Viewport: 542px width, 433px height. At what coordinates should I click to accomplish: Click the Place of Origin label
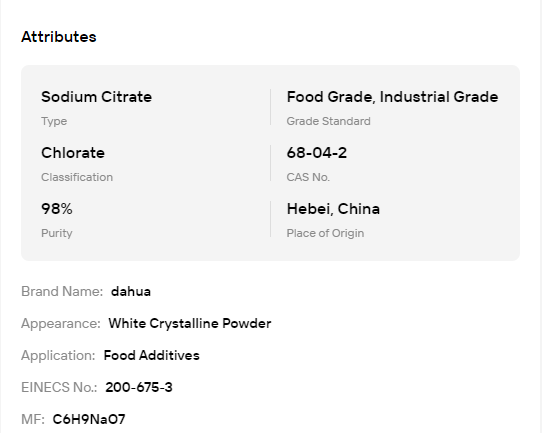[325, 233]
